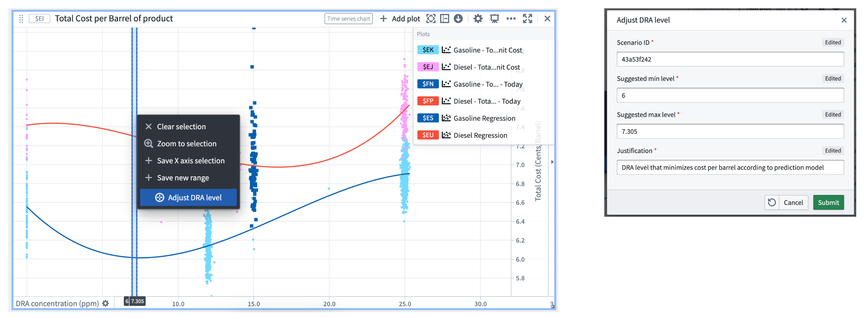Click the $EK light blue swatch
Screen dimensions: 868x318
point(428,50)
